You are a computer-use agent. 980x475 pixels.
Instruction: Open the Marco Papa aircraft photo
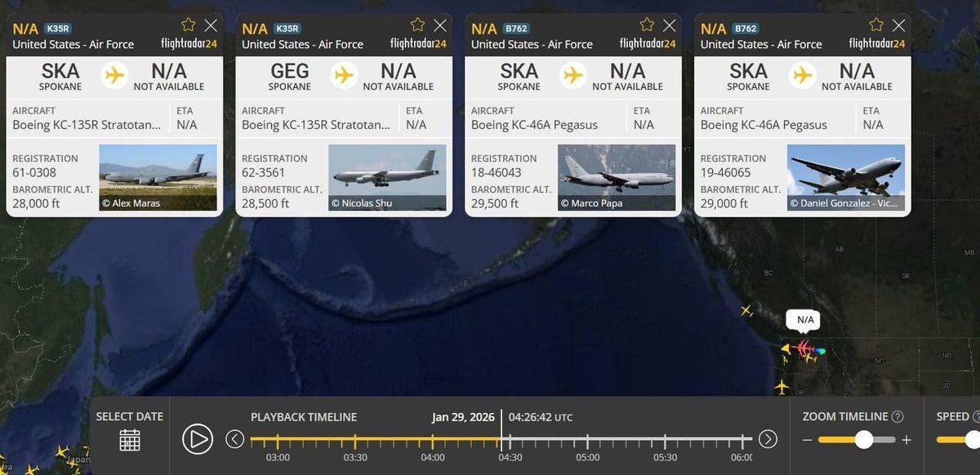pyautogui.click(x=617, y=177)
